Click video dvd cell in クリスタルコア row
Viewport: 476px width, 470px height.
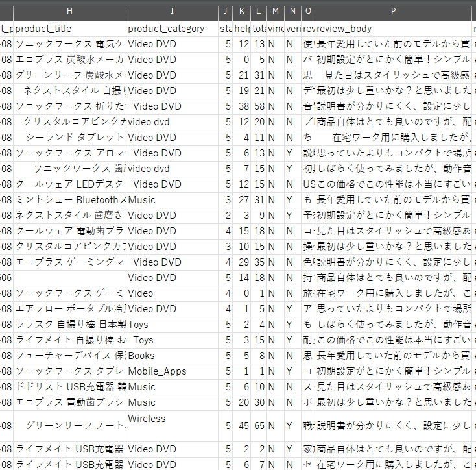172,122
